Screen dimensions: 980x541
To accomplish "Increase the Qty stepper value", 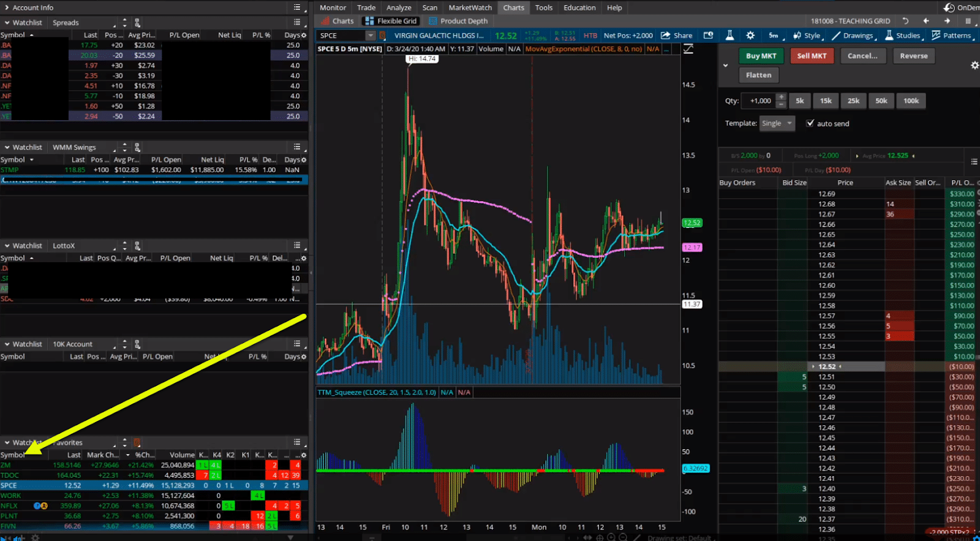I will [x=781, y=97].
